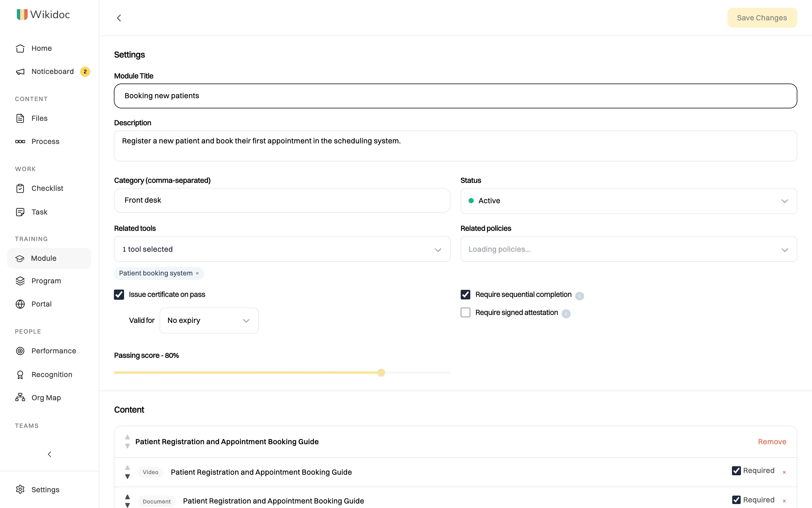
Task: Enable Require signed attestation checkbox
Action: 465,312
